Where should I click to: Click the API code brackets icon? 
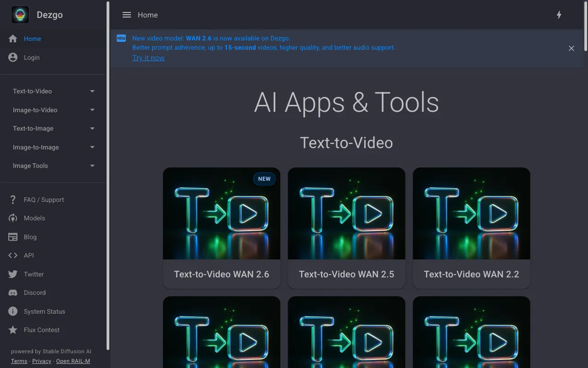point(13,255)
